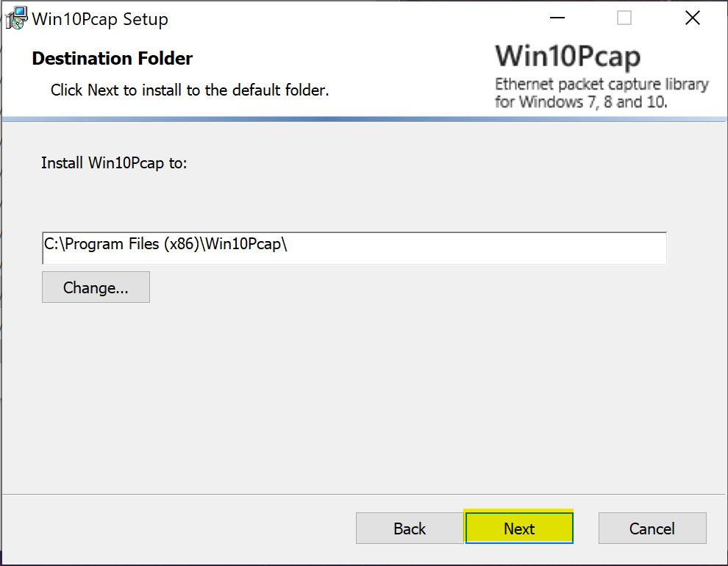728x566 pixels.
Task: Go back with the Back button
Action: coord(410,528)
